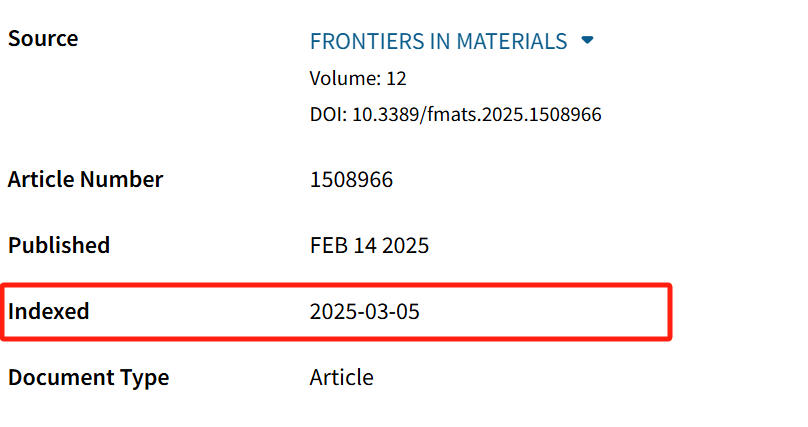Select the FEB 14 2025 publication date
808x427 pixels.
pos(369,246)
